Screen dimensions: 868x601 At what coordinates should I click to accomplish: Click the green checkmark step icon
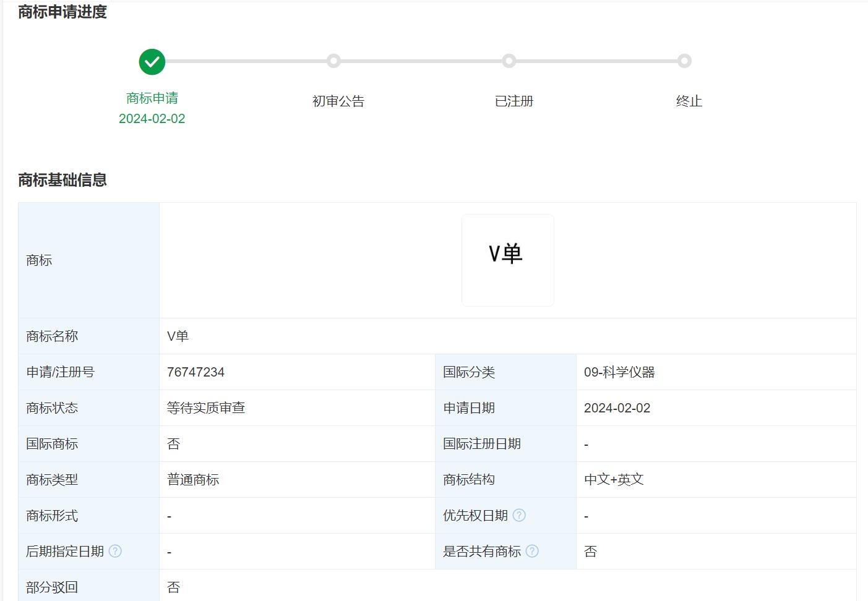click(152, 62)
